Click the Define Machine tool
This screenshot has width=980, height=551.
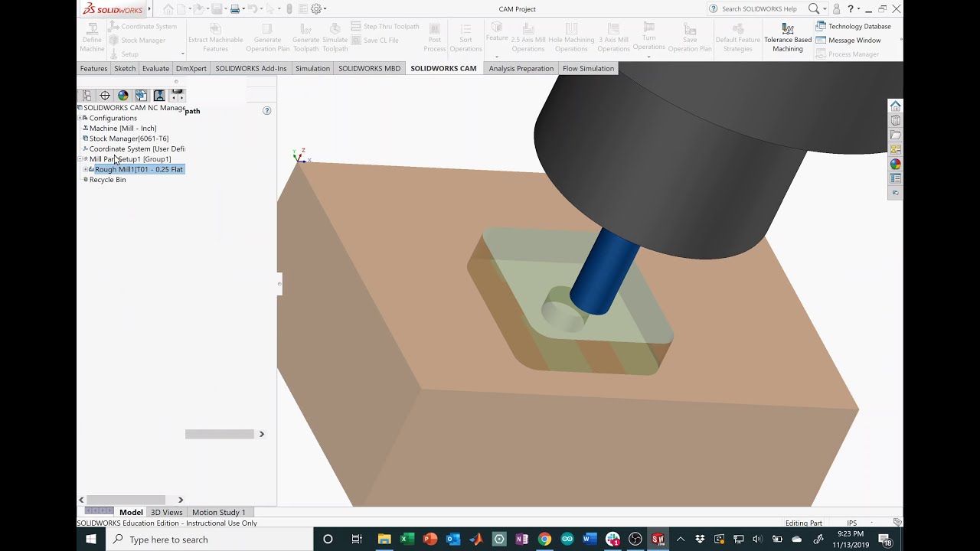pyautogui.click(x=92, y=38)
